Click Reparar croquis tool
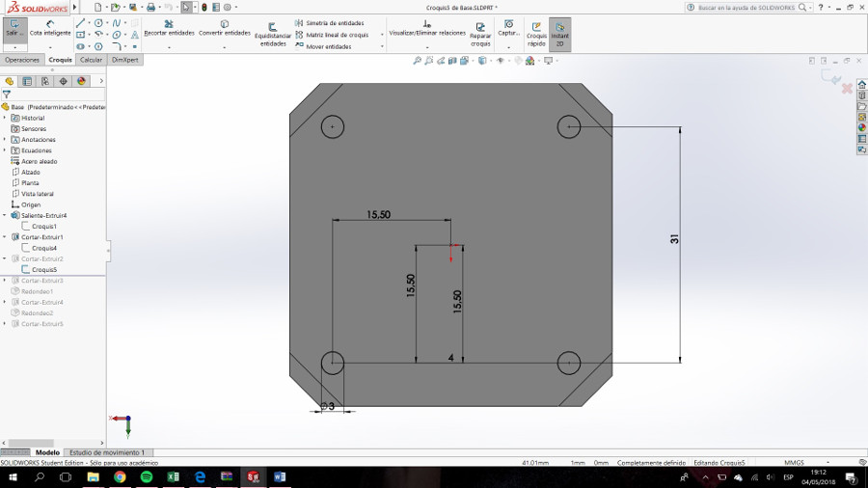The height and width of the screenshot is (488, 868). [x=480, y=35]
